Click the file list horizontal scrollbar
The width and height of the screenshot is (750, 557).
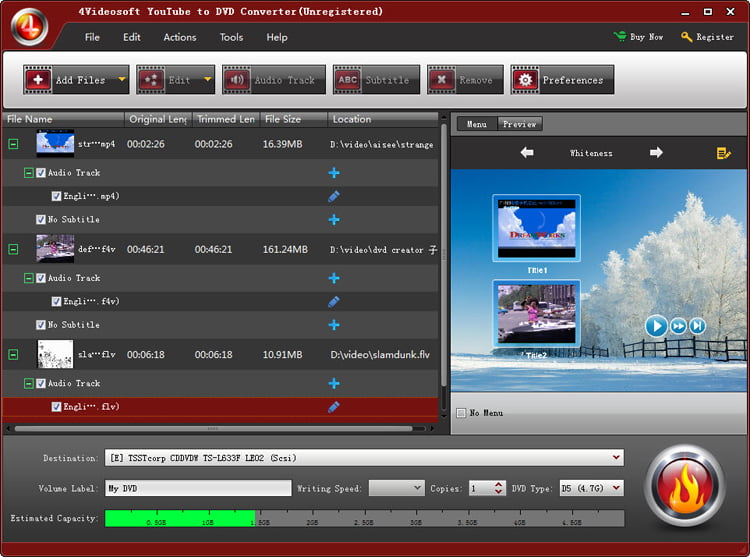click(213, 428)
